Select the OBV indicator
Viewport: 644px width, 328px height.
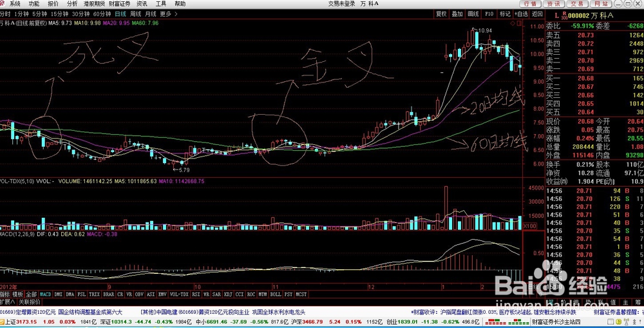(139, 294)
